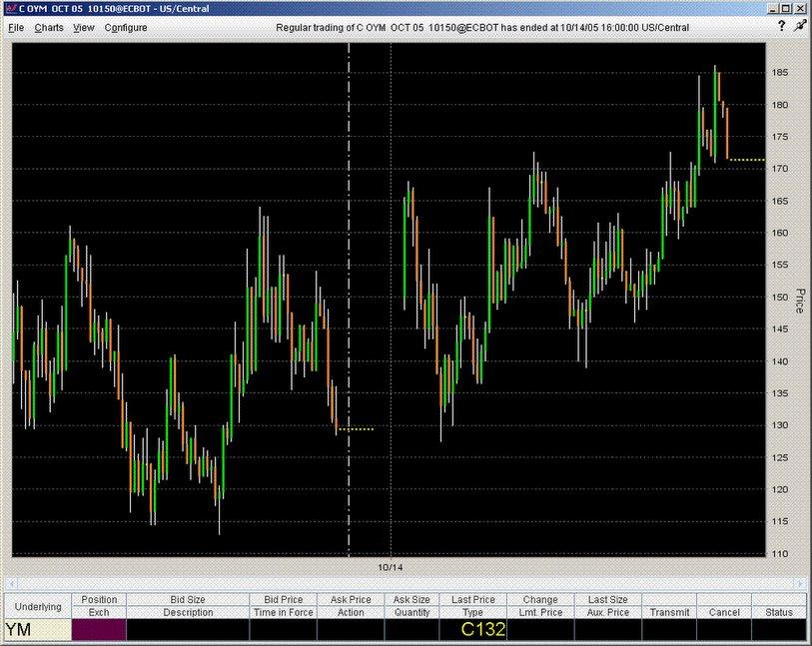The width and height of the screenshot is (812, 646).
Task: Click the Action column header
Action: pyautogui.click(x=351, y=612)
